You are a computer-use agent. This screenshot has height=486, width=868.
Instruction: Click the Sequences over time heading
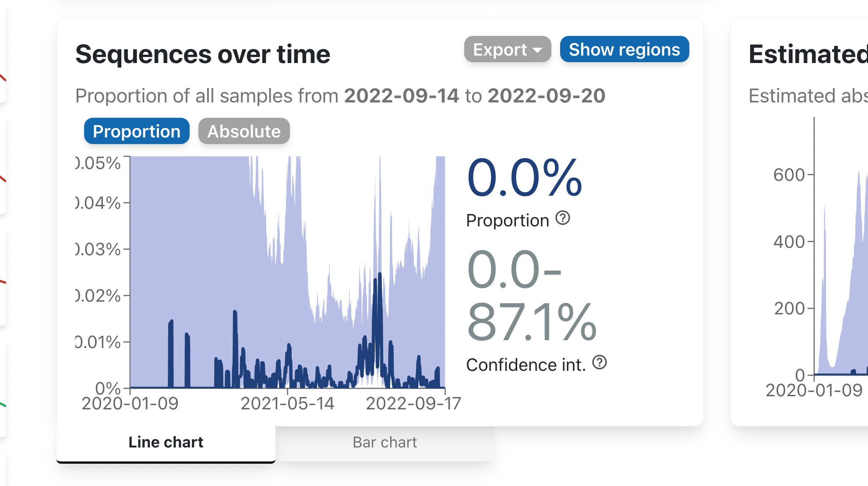pyautogui.click(x=203, y=54)
